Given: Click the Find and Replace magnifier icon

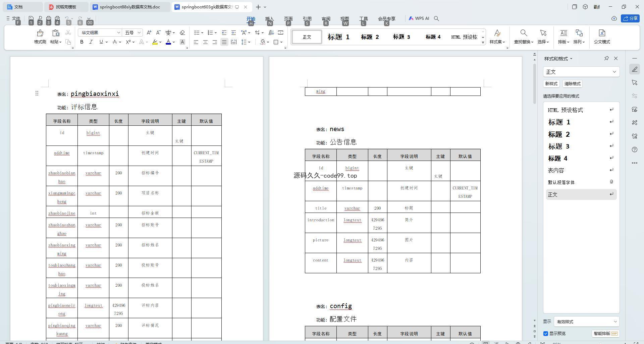Looking at the screenshot, I should click(523, 33).
